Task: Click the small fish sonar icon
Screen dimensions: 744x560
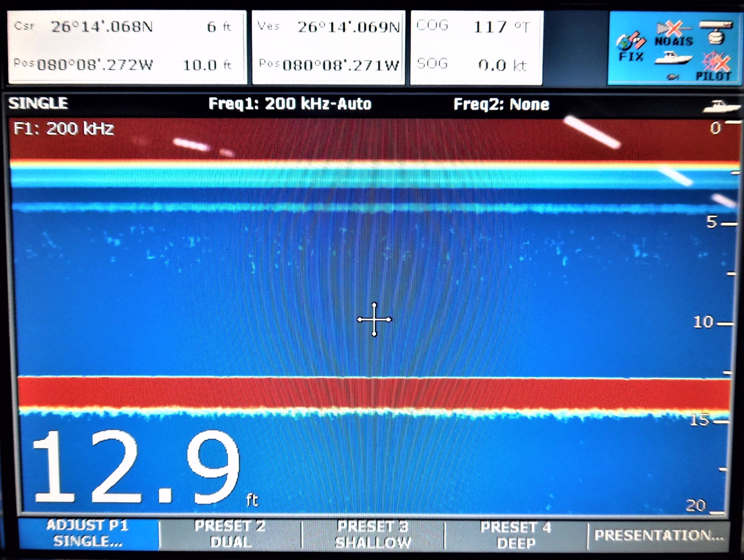Action: coord(673,77)
